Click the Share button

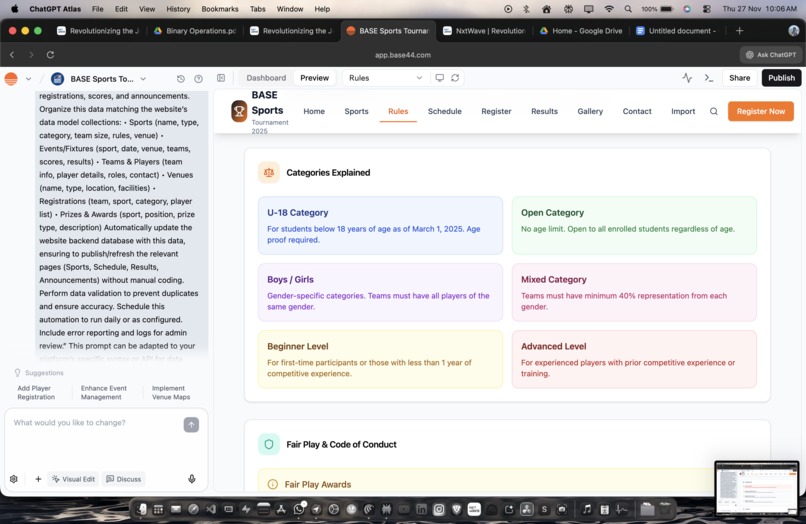[739, 78]
